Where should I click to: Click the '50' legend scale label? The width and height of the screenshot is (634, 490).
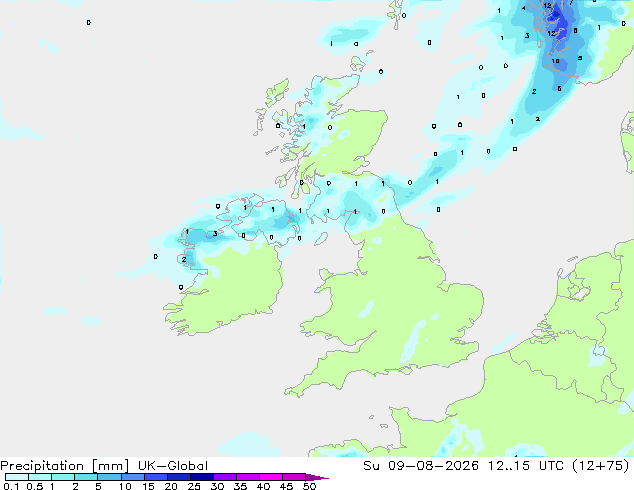point(310,486)
